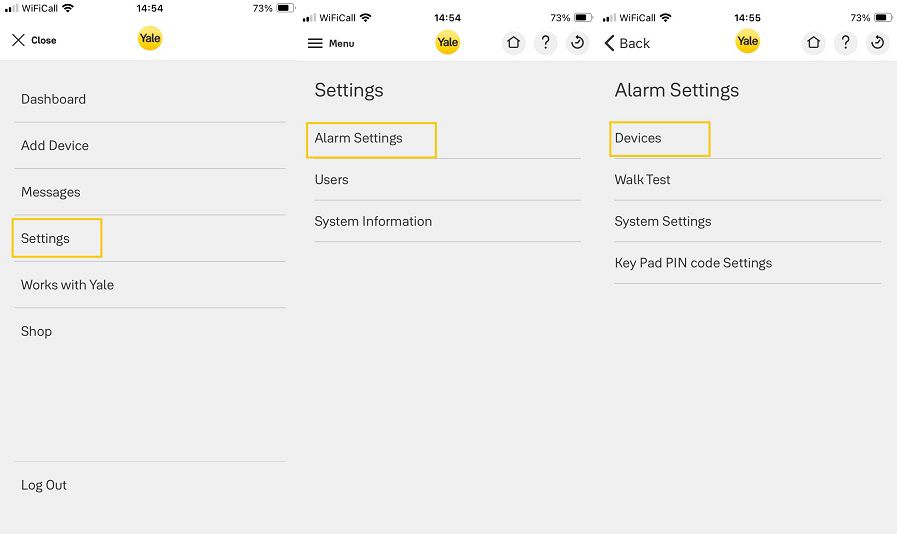Select Add Device in the side menu
This screenshot has width=897, height=534.
tap(150, 145)
